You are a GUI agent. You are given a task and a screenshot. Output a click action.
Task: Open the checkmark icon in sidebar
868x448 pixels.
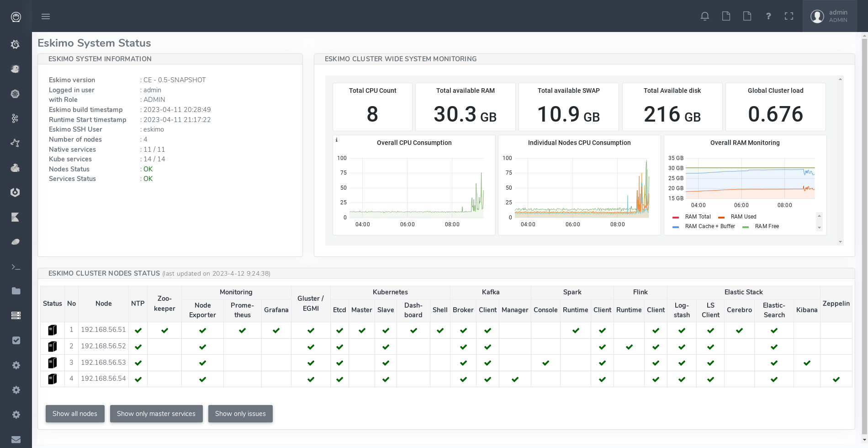16,340
